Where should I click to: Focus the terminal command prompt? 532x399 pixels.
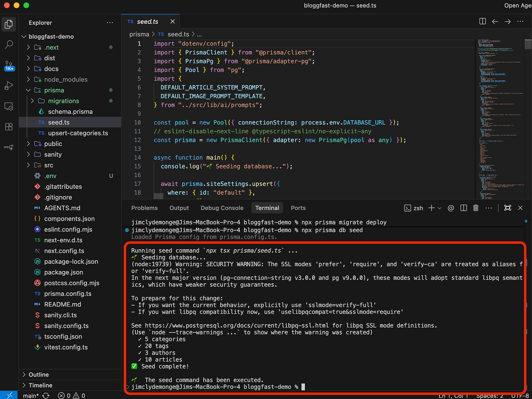coord(303,387)
